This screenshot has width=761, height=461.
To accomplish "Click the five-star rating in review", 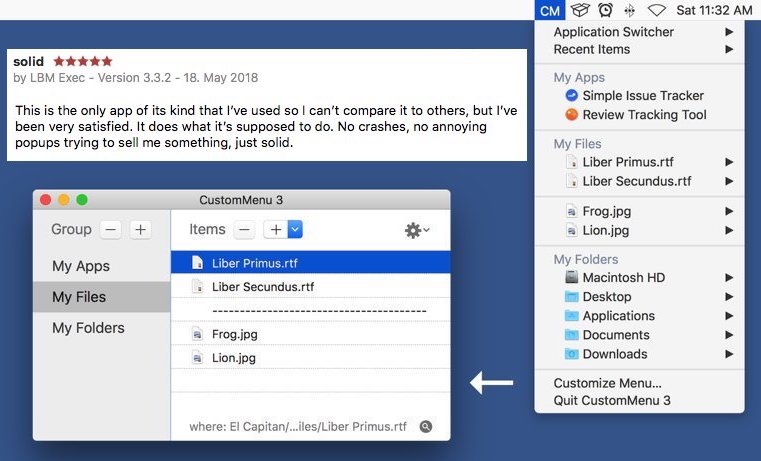I will click(83, 61).
